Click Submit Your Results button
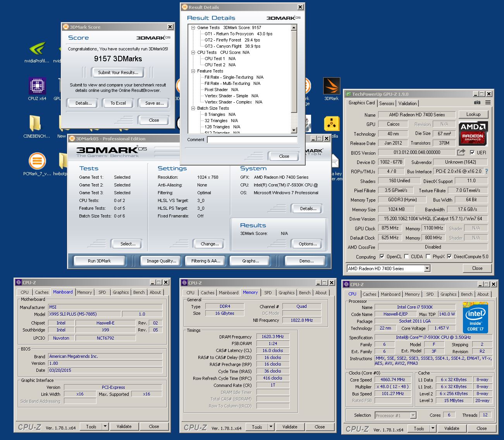This screenshot has width=504, height=440. click(118, 72)
